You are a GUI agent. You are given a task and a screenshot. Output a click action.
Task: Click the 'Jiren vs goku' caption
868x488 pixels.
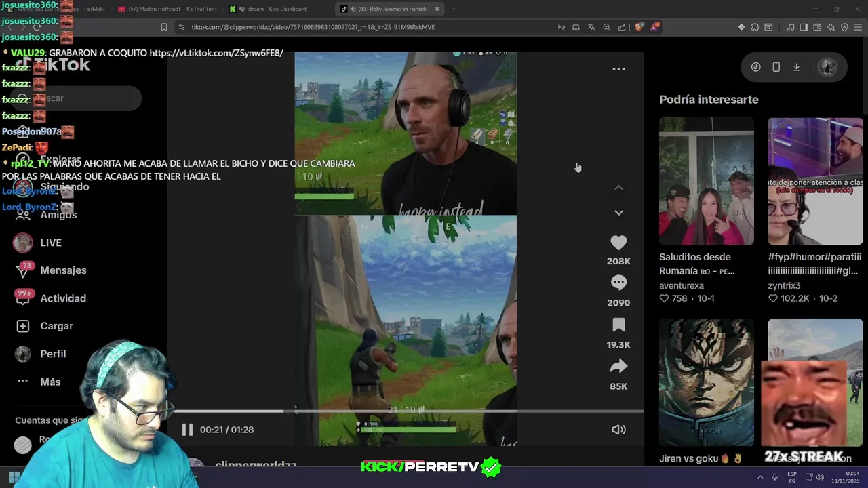(701, 459)
